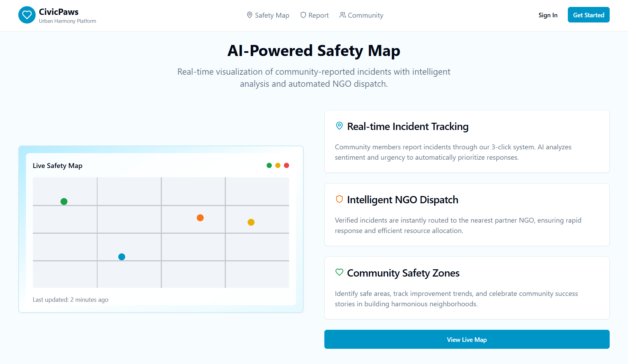This screenshot has width=628, height=364.
Task: Click the shield icon beside Report
Action: pos(303,15)
